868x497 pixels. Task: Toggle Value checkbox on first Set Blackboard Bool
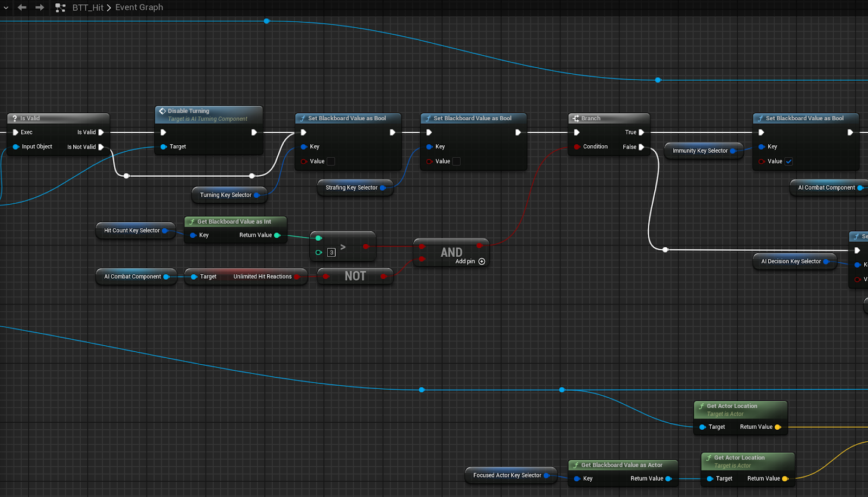tap(331, 162)
